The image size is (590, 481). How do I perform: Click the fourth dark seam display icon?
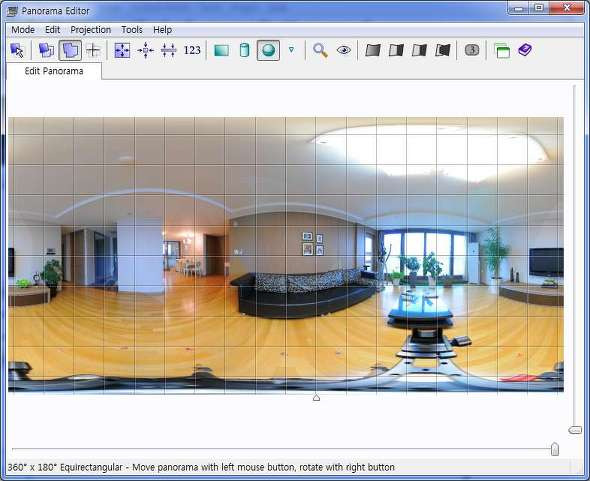click(443, 50)
